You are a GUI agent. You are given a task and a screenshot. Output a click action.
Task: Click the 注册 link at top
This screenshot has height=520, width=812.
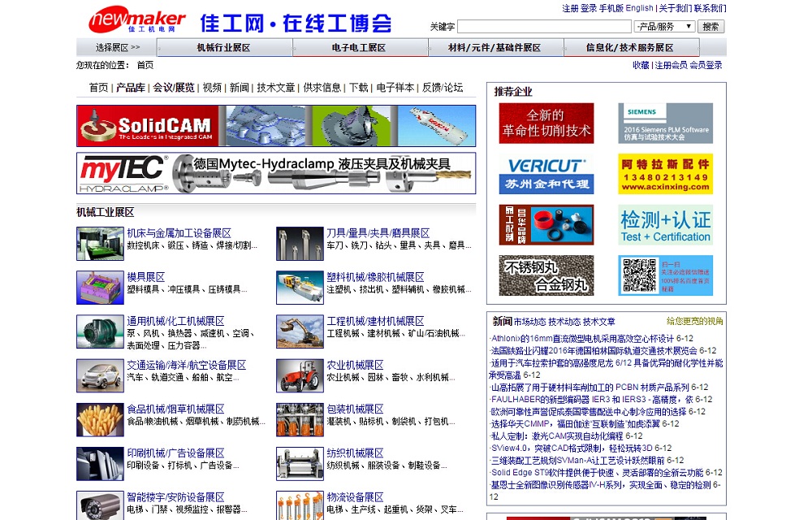[x=570, y=8]
